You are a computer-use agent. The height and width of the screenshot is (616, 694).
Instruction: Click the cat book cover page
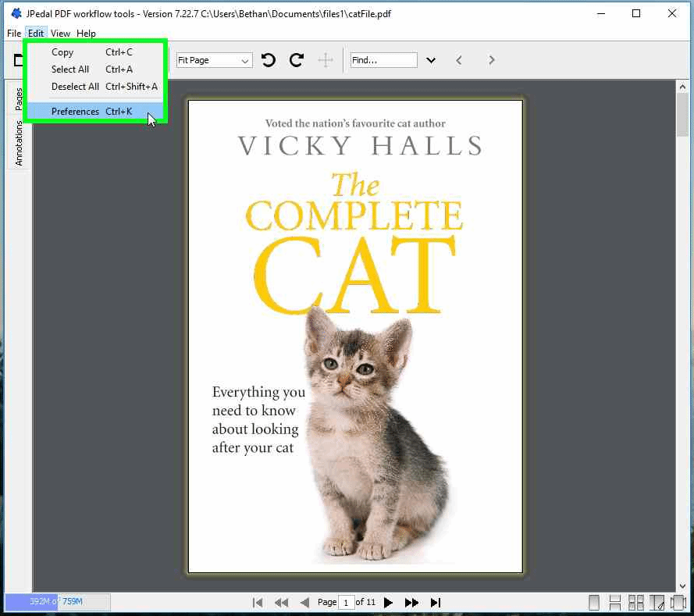tap(355, 336)
